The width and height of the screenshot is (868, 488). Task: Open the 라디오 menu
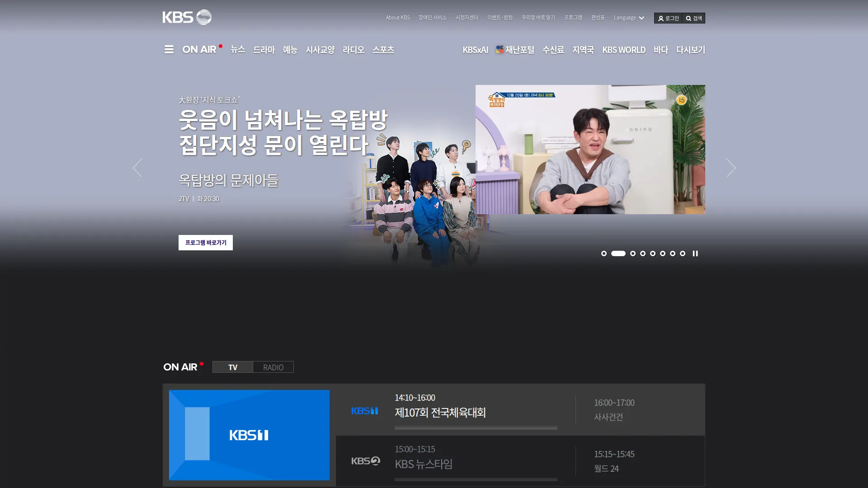[354, 49]
